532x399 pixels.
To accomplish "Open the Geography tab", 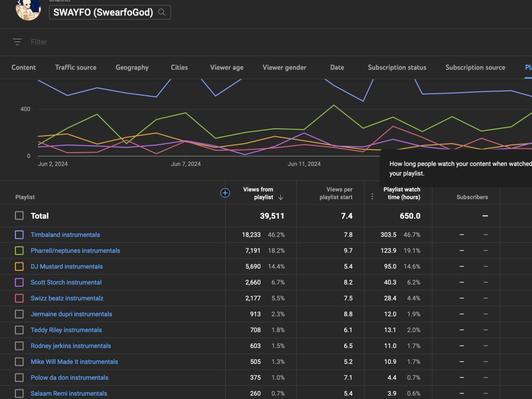I will [132, 67].
